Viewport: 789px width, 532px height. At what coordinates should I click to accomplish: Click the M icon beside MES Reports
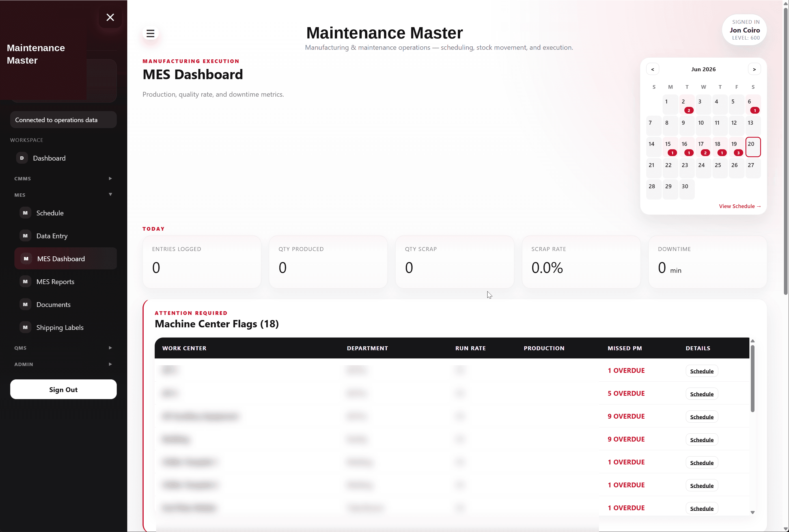(25, 282)
